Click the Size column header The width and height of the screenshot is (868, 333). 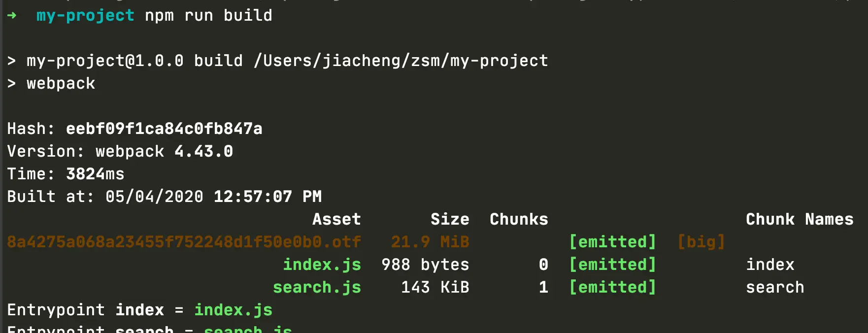coord(450,219)
